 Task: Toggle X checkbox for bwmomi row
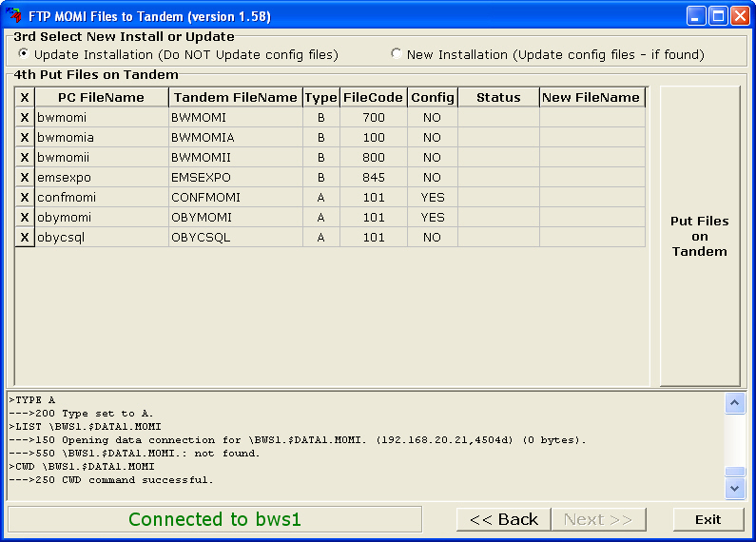25,118
